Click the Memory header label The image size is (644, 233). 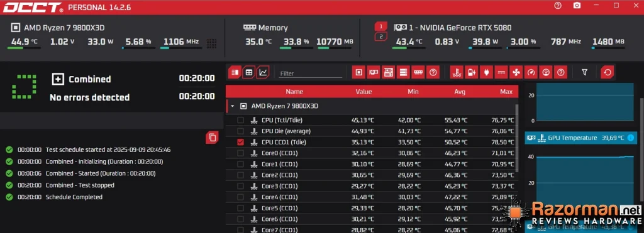click(273, 28)
